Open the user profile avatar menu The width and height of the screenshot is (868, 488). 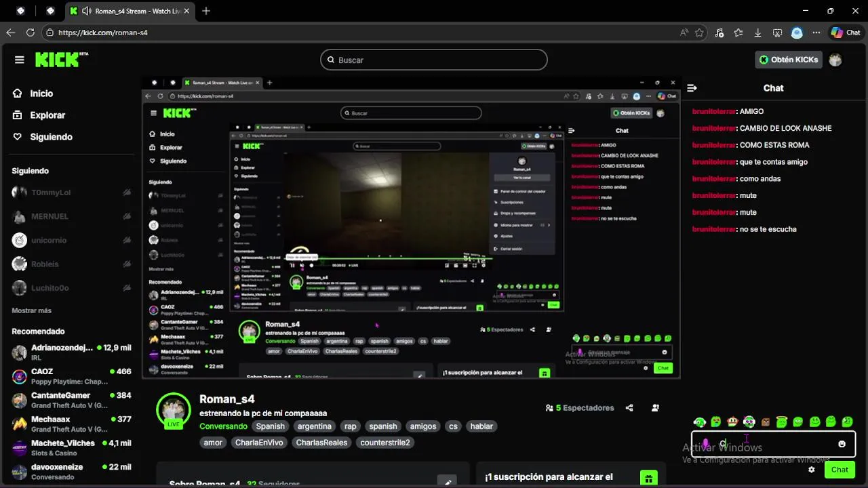[835, 60]
